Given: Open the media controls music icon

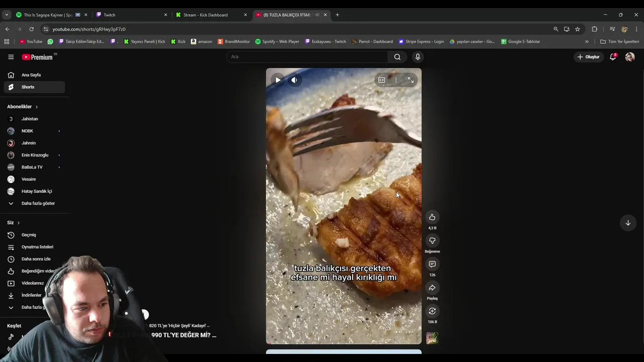Looking at the screenshot, I should pyautogui.click(x=612, y=29).
